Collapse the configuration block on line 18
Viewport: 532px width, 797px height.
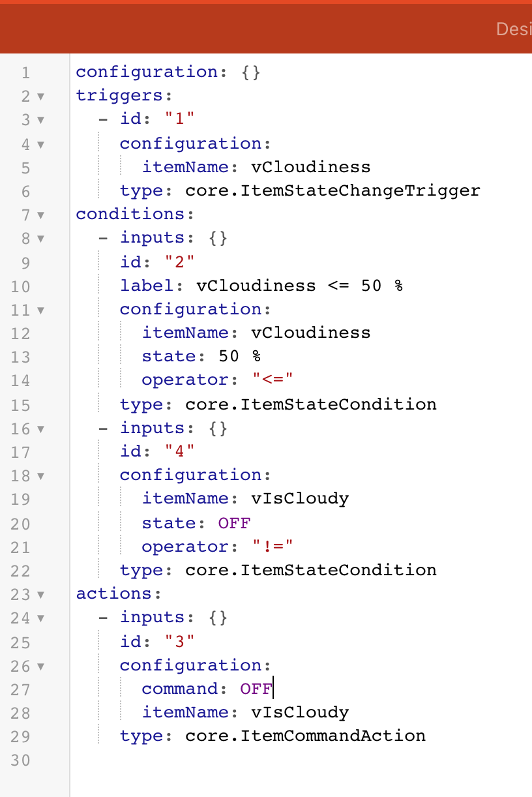[40, 475]
